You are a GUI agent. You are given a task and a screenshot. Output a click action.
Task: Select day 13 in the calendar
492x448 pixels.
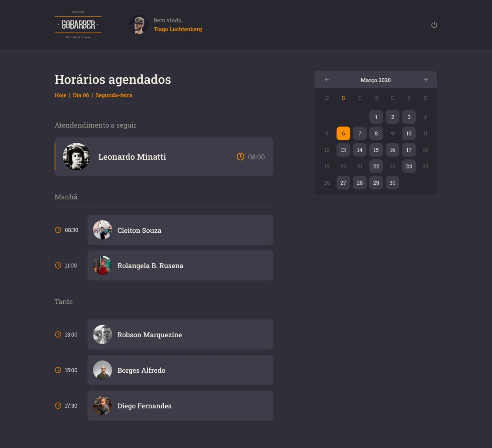click(x=343, y=150)
